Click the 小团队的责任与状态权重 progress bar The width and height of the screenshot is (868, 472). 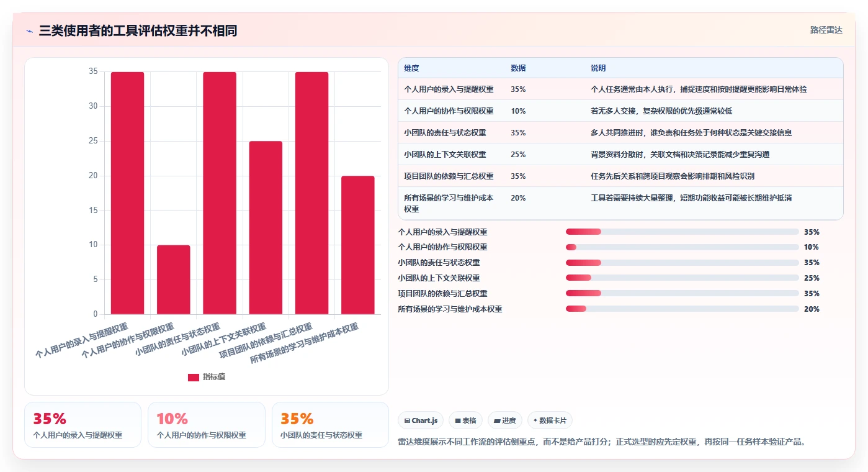tap(682, 263)
